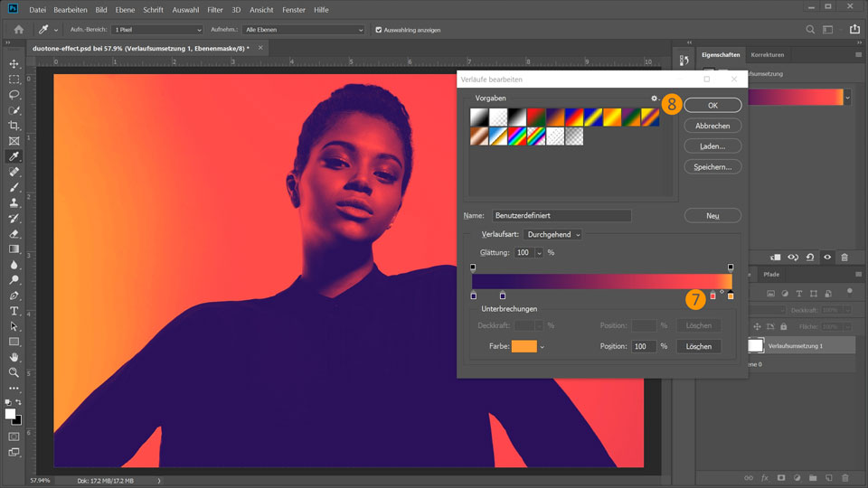Select the orange color stop at gradient end
The width and height of the screenshot is (868, 488).
(731, 296)
